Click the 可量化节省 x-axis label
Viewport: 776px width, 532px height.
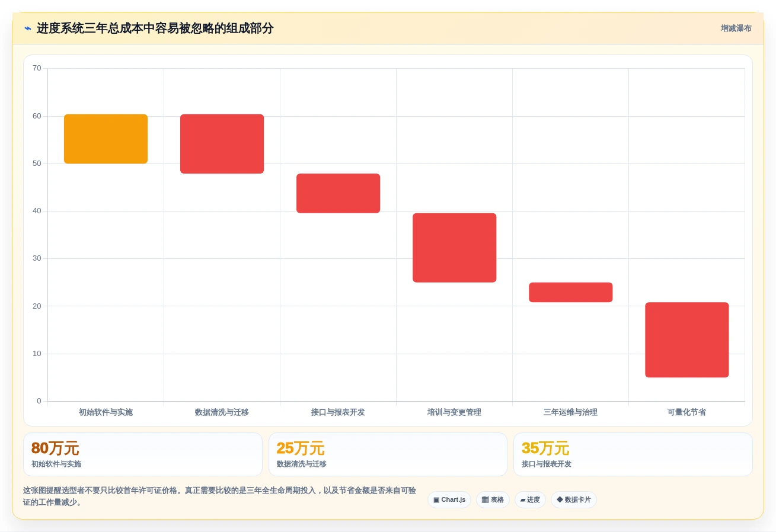tap(686, 412)
